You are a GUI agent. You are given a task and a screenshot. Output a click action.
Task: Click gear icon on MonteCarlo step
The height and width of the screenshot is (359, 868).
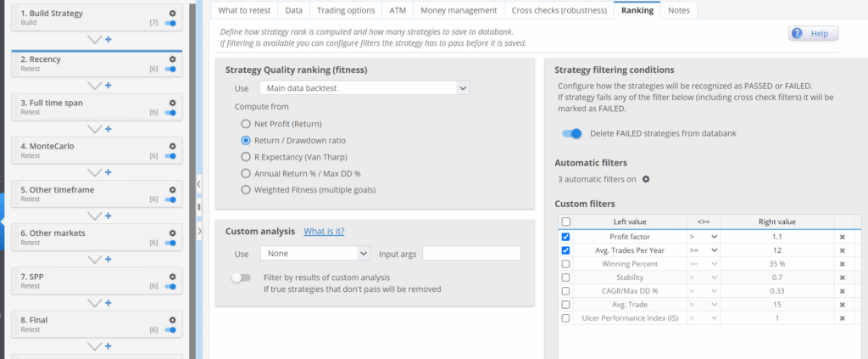point(173,146)
